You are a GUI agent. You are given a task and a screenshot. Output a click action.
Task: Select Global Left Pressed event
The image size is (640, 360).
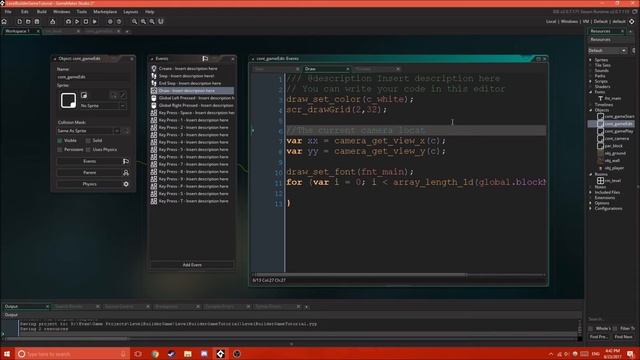[192, 98]
